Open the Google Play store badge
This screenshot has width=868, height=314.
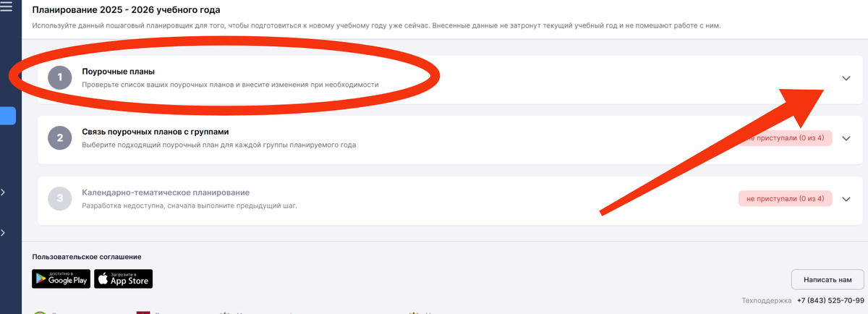click(x=61, y=279)
